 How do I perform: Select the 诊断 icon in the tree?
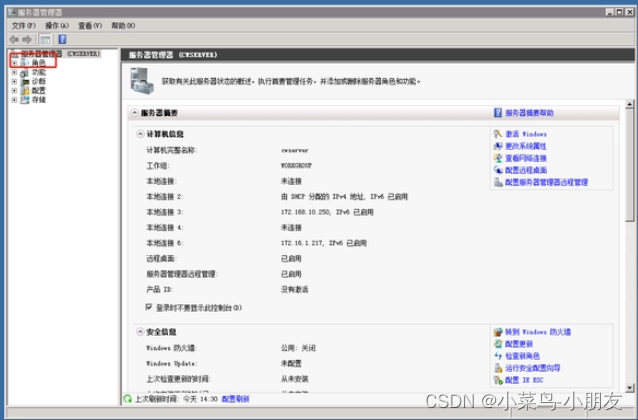coord(25,81)
